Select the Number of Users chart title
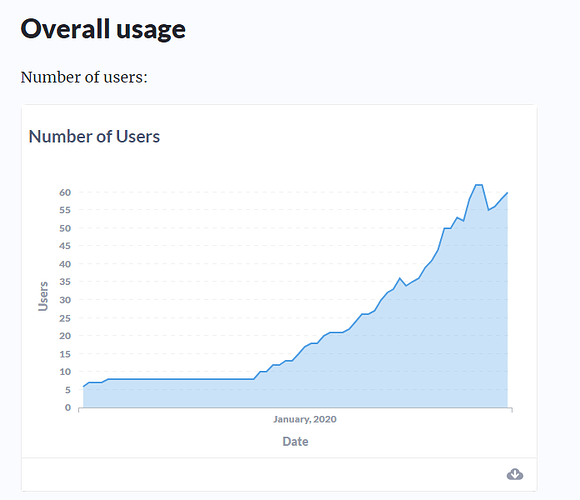580x500 pixels. [x=94, y=136]
